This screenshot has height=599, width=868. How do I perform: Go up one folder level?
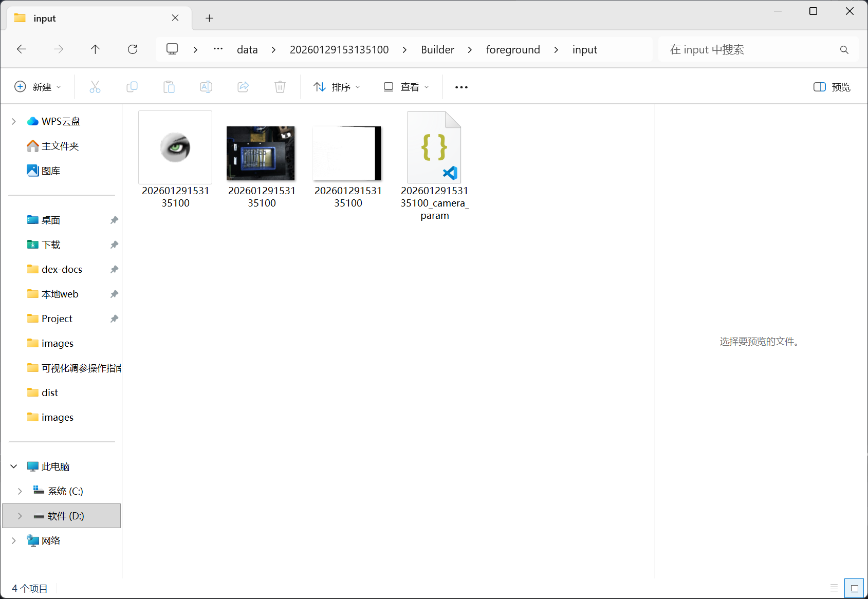point(95,49)
